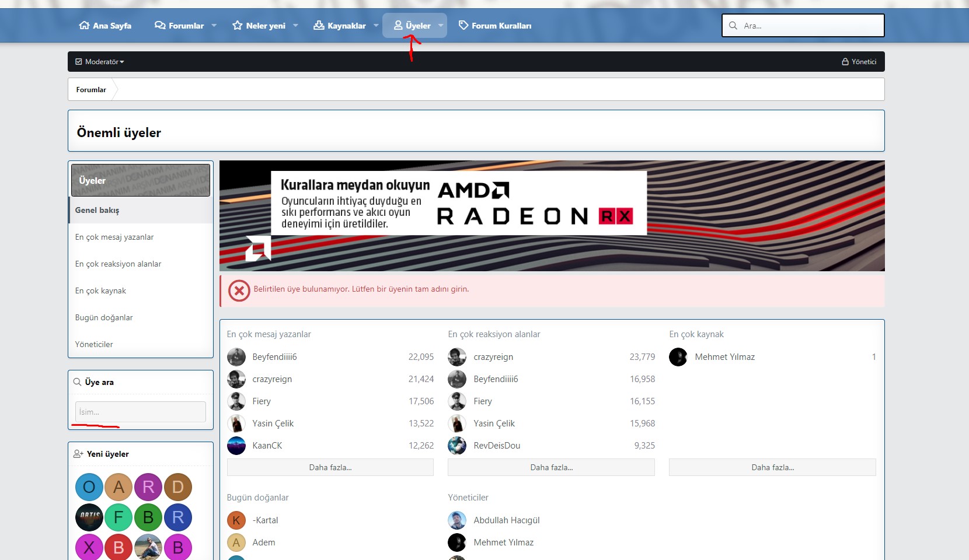Viewport: 969px width, 560px height.
Task: Click orange A avatar in Yeni üyeler
Action: [x=119, y=487]
